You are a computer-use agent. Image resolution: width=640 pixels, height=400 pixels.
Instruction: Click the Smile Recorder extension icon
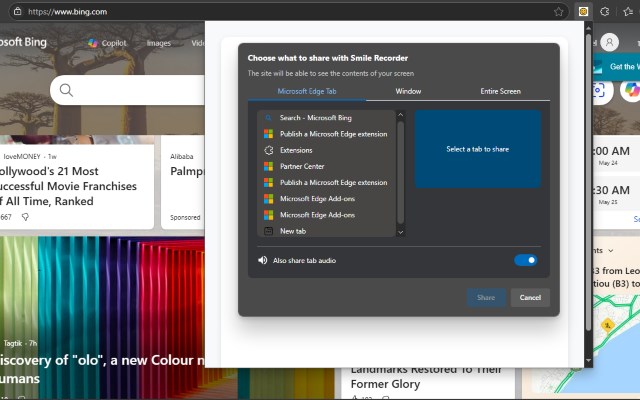[x=583, y=11]
